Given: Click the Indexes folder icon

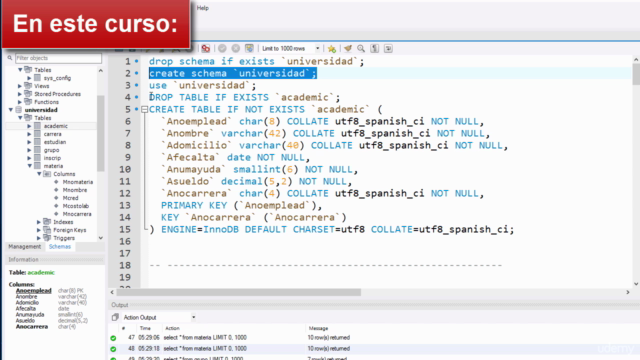Looking at the screenshot, I should pos(47,222).
